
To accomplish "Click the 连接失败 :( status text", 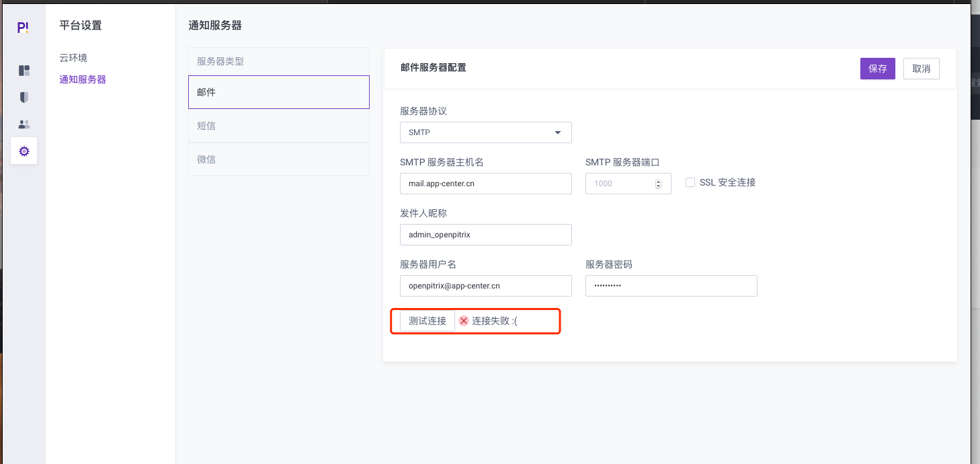I will 495,321.
